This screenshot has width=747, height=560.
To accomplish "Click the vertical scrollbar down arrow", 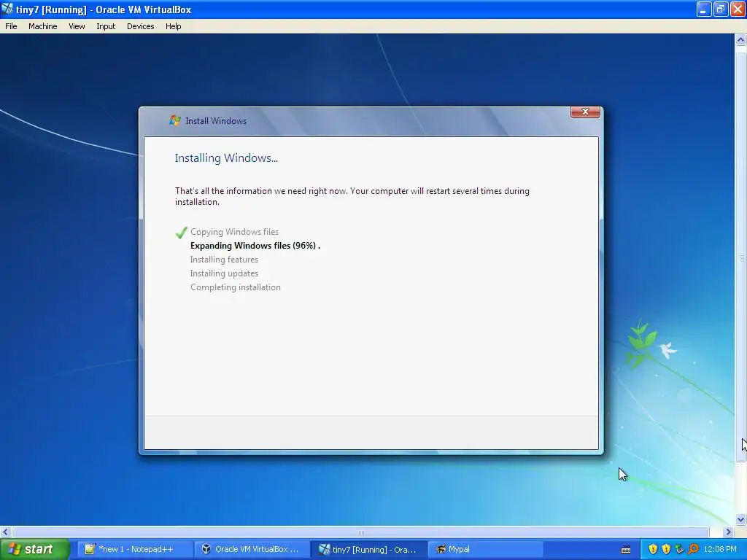I will pos(740,519).
